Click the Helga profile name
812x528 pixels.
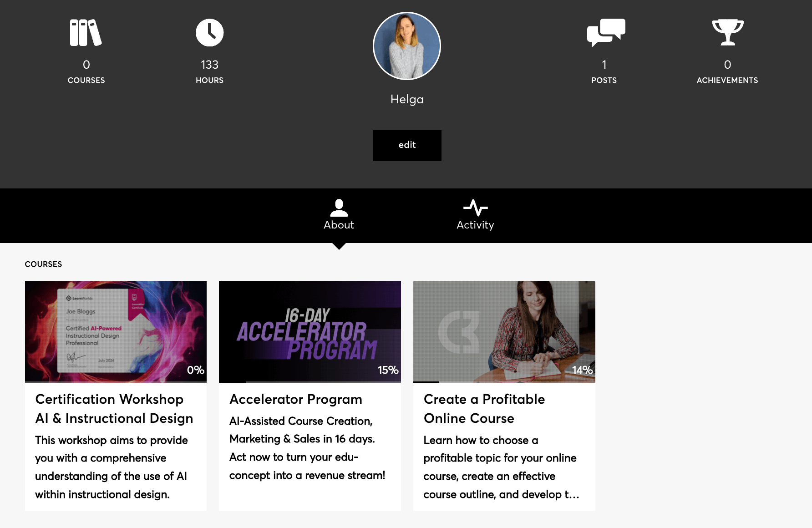[407, 99]
